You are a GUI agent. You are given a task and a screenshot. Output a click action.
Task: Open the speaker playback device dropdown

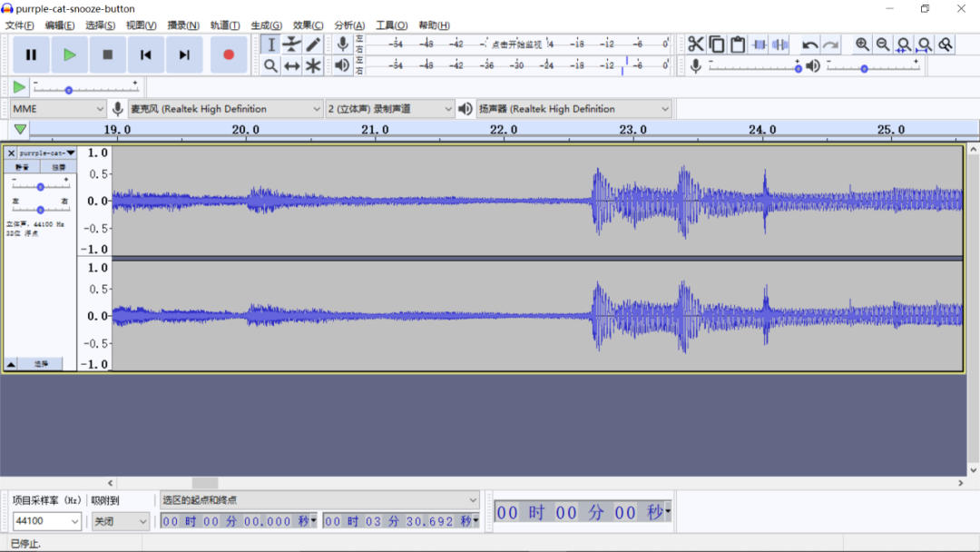point(573,109)
